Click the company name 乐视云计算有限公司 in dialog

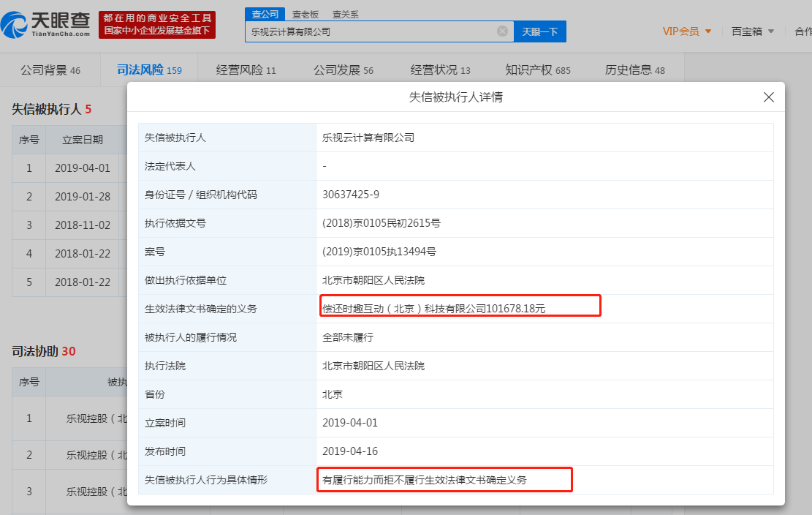368,138
